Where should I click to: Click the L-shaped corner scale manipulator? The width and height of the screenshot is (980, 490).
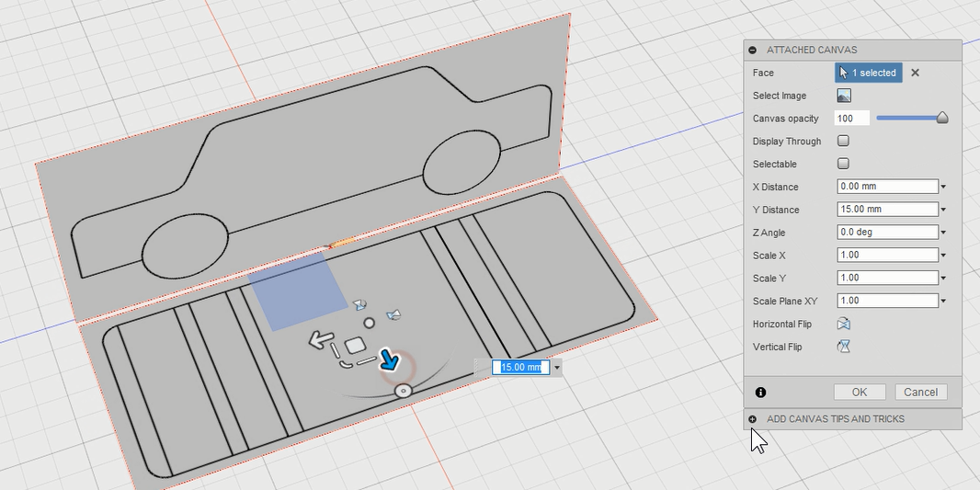[x=346, y=362]
